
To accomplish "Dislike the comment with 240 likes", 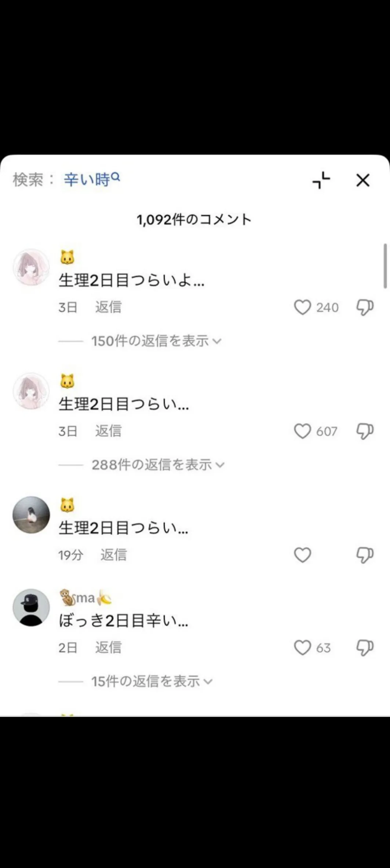I will coord(365,307).
